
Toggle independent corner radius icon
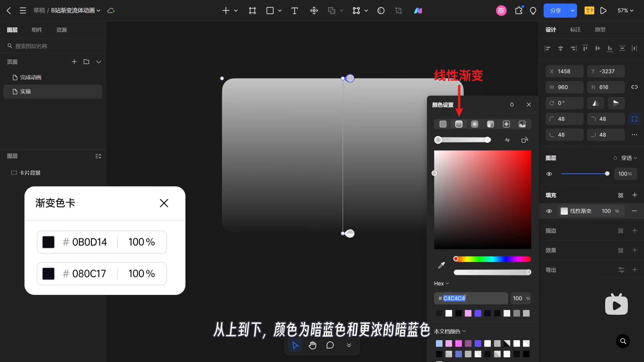(x=634, y=119)
